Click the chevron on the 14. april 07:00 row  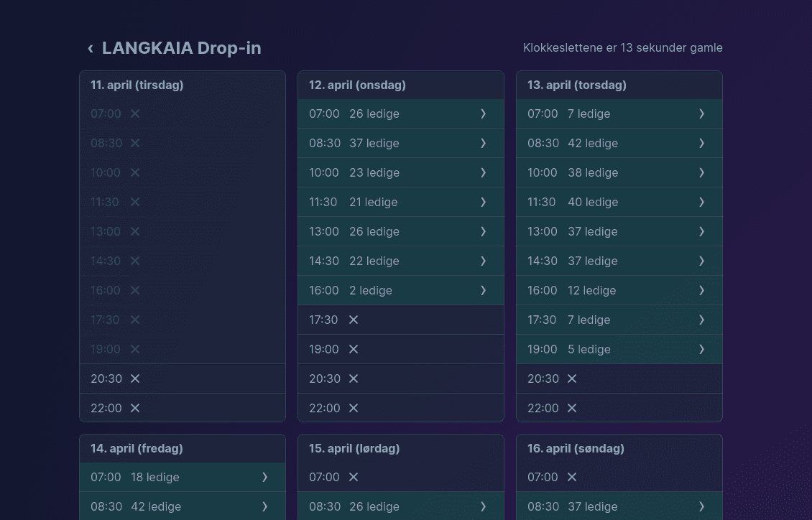pos(264,478)
